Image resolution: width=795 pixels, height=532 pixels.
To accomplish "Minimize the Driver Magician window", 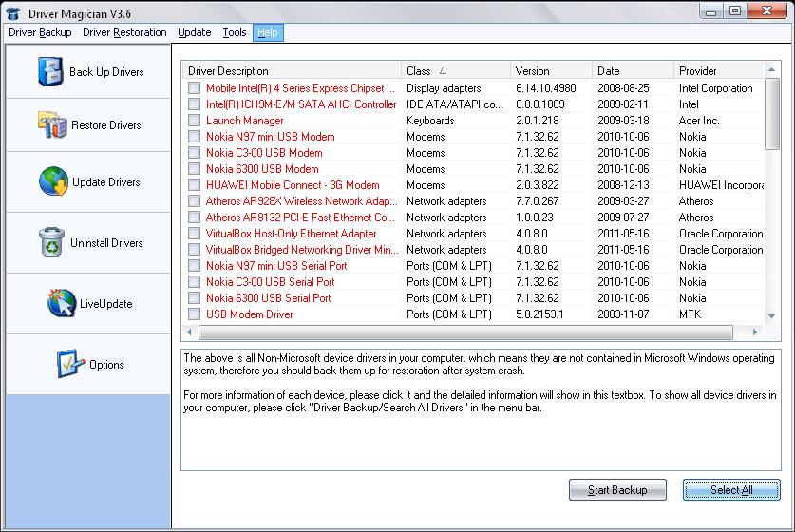I will [x=710, y=11].
